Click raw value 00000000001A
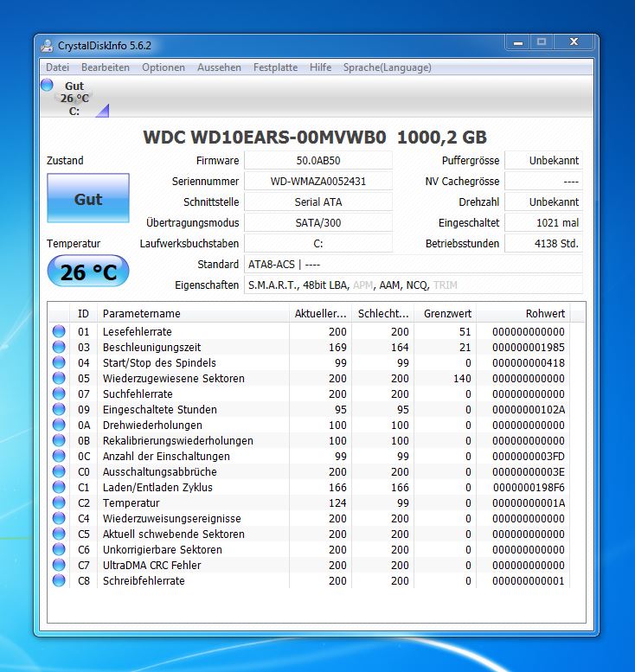Image resolution: width=635 pixels, height=672 pixels. 529,502
